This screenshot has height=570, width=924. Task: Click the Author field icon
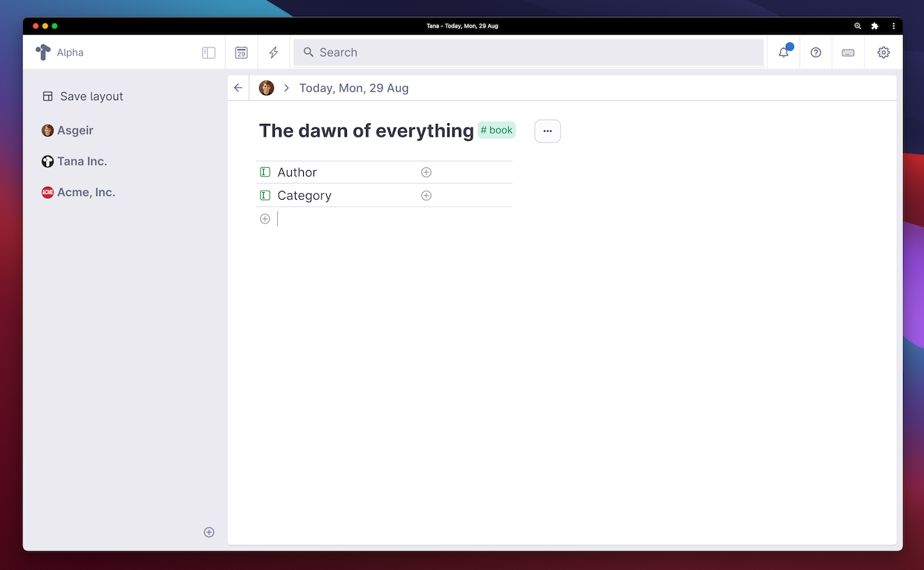click(x=265, y=172)
